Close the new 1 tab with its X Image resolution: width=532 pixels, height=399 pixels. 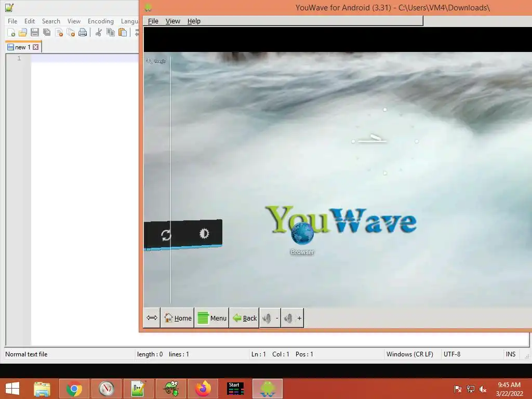point(36,47)
